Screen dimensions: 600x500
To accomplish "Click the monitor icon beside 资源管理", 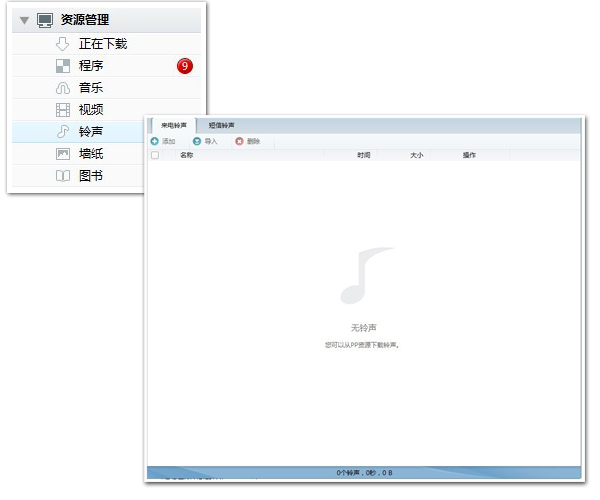I will (x=45, y=20).
